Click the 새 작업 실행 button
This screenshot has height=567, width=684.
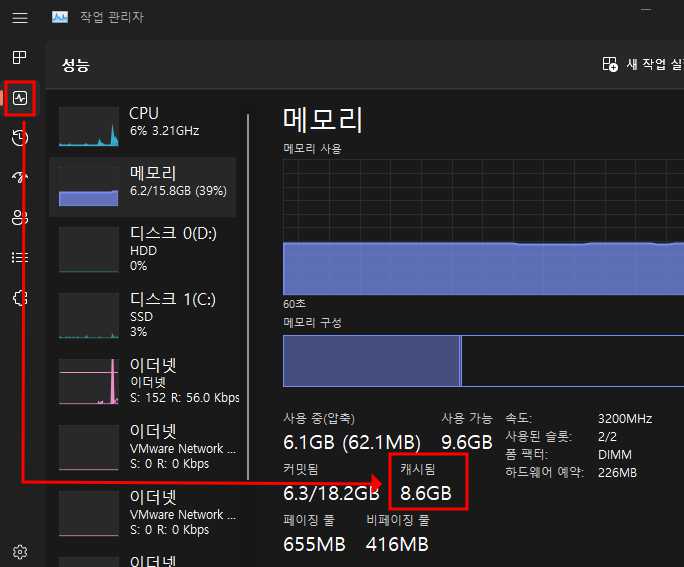point(642,64)
